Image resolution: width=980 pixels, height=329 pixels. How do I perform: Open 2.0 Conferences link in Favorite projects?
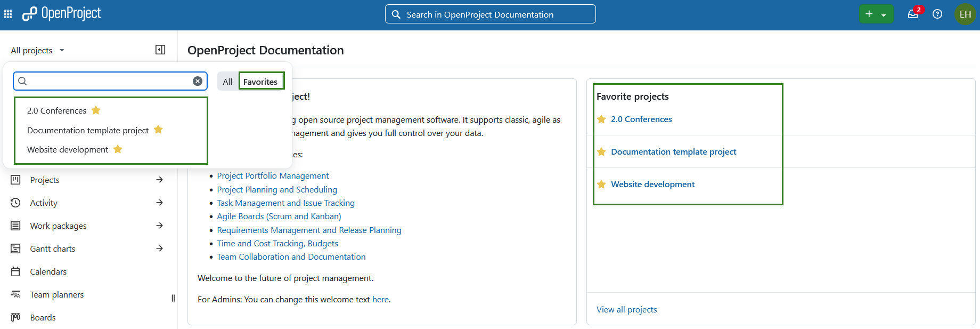click(x=641, y=119)
